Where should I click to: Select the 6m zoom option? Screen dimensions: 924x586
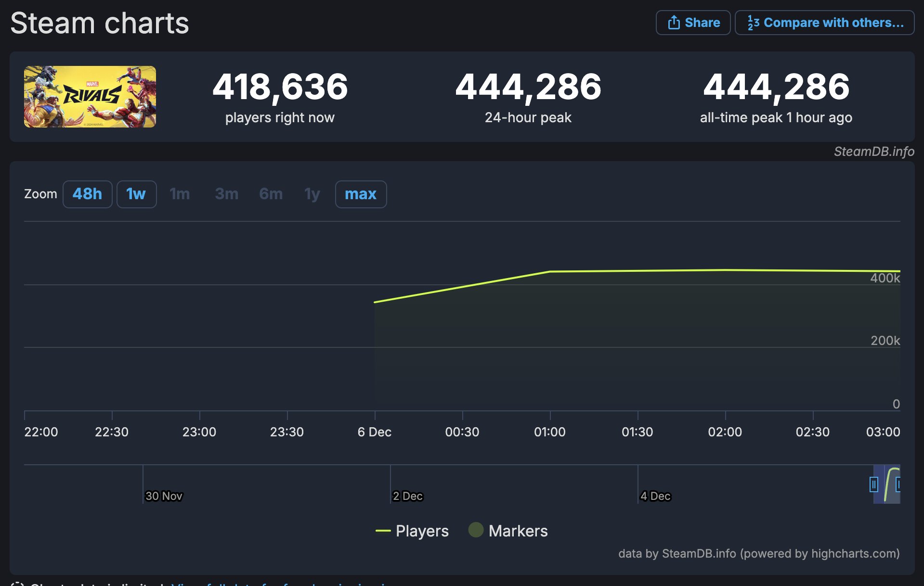[x=271, y=194]
